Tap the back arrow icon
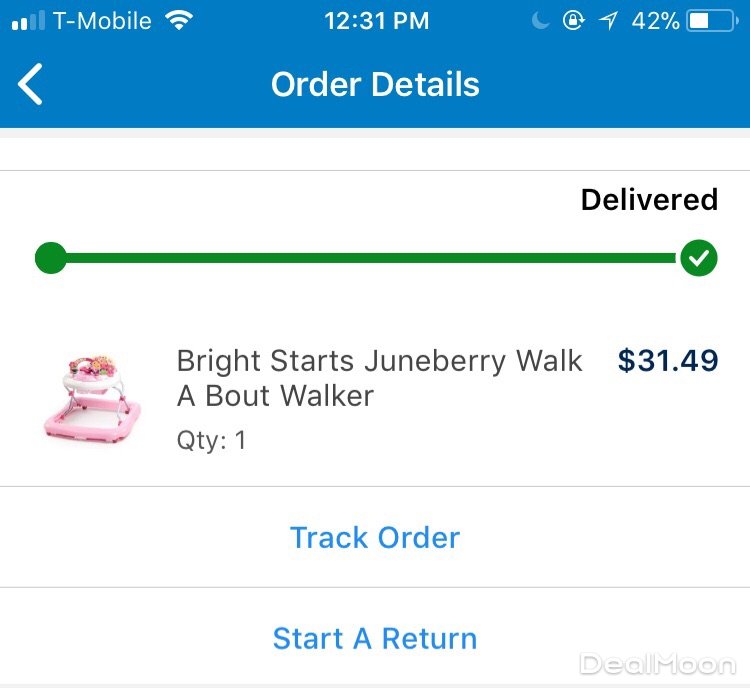 coord(31,84)
